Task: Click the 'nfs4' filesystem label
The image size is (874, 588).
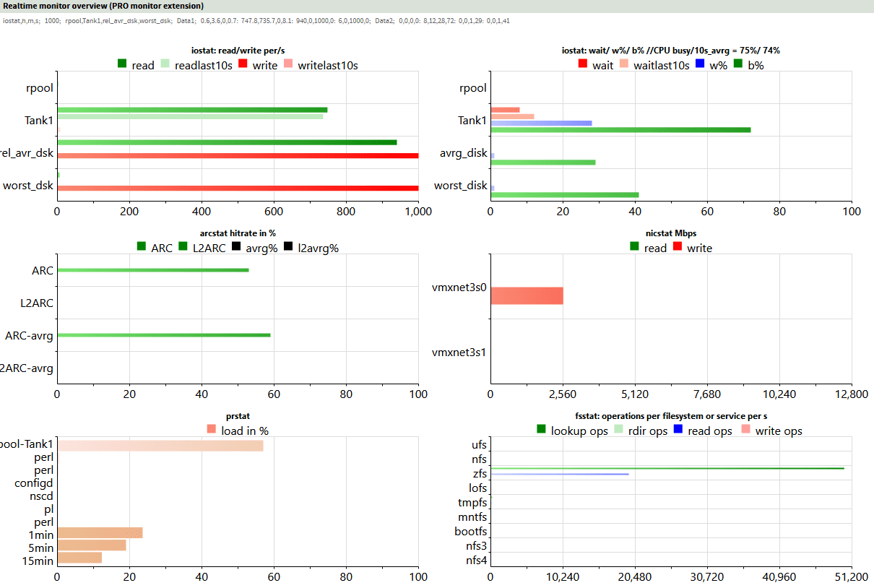Action: tap(477, 561)
